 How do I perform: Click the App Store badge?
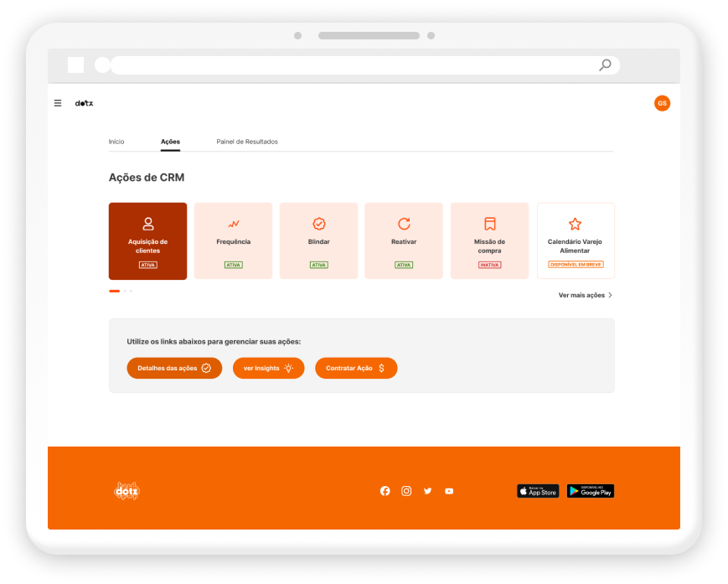coord(538,491)
